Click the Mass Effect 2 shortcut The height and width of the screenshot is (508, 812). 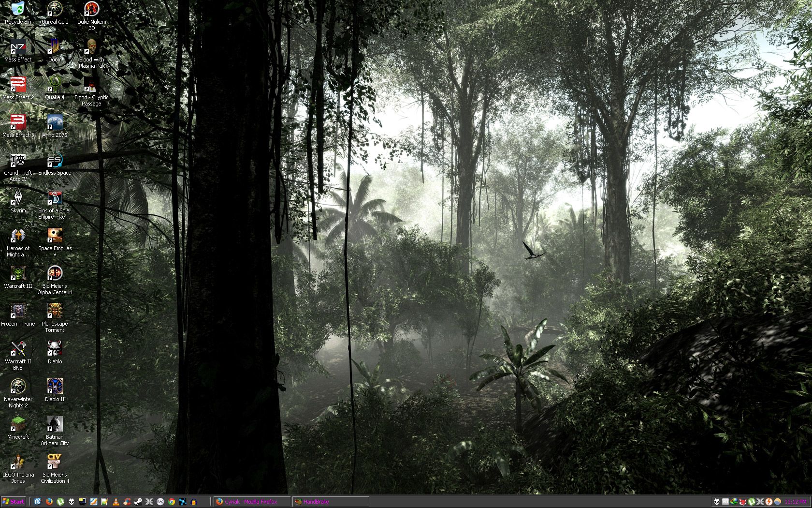(18, 85)
